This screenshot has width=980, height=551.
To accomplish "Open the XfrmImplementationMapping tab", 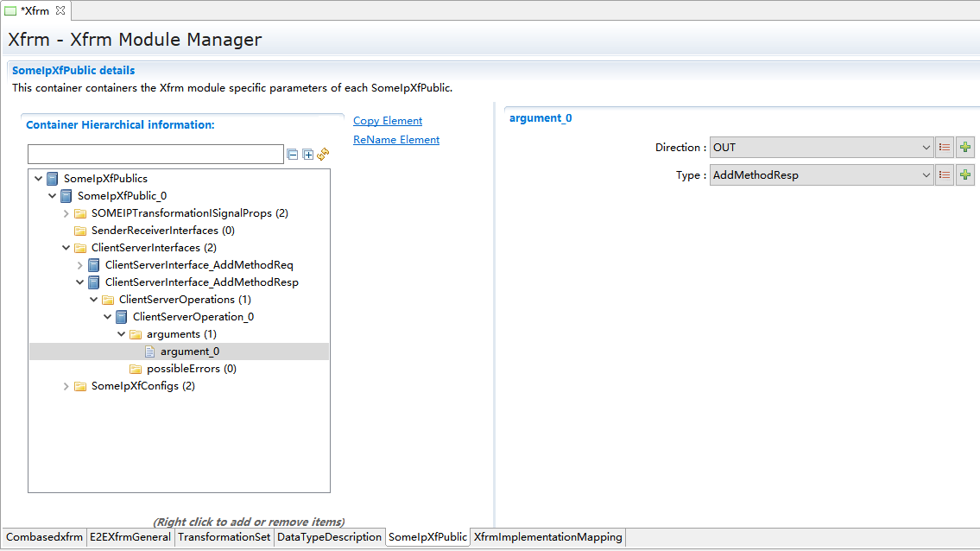I will click(547, 537).
